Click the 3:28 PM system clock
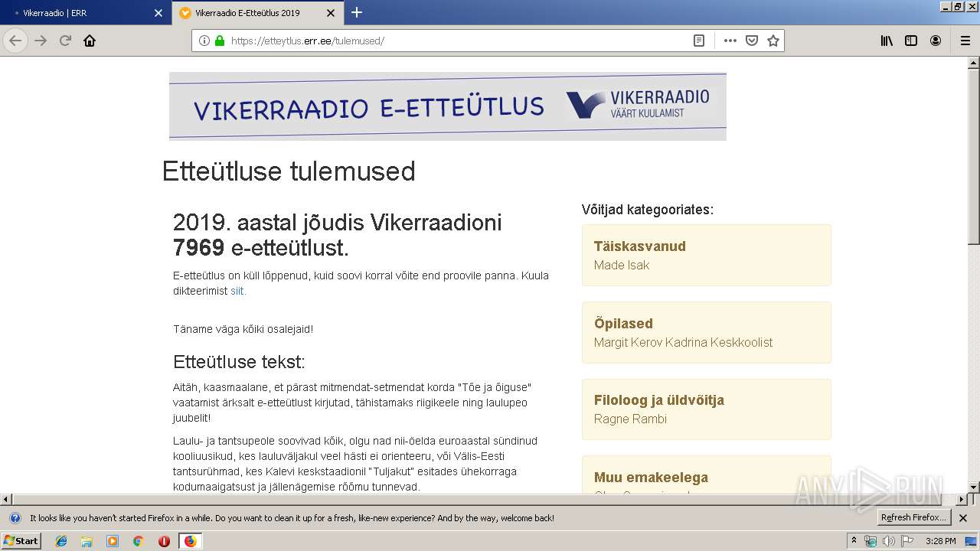This screenshot has width=980, height=551. click(x=940, y=541)
